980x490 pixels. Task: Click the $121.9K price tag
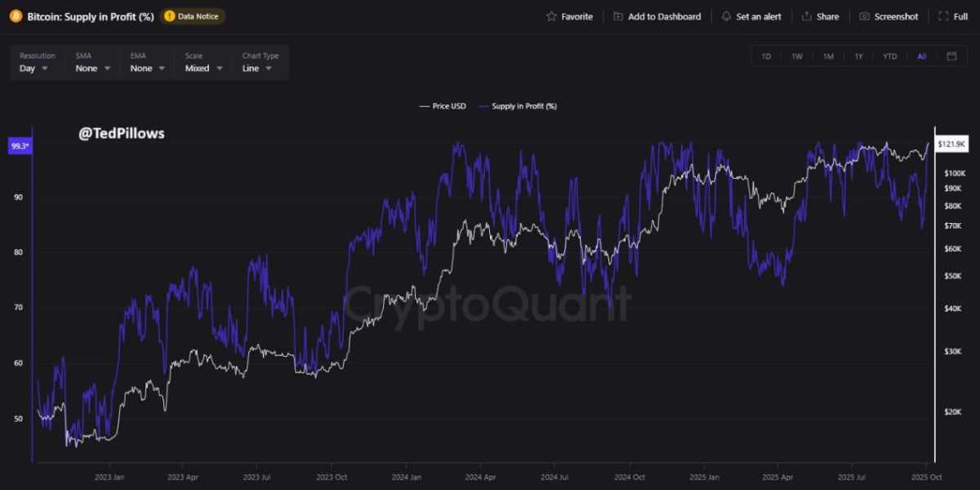(x=952, y=145)
